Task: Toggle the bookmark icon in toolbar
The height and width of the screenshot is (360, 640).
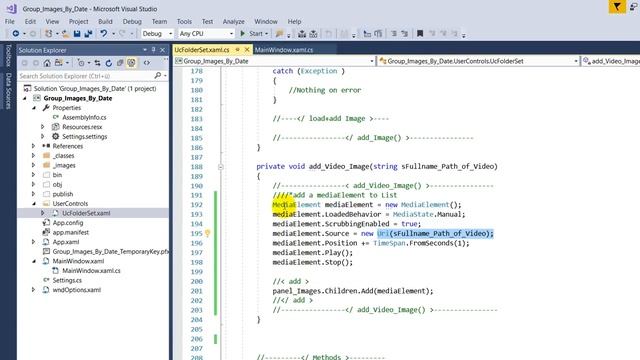Action: tap(420, 33)
